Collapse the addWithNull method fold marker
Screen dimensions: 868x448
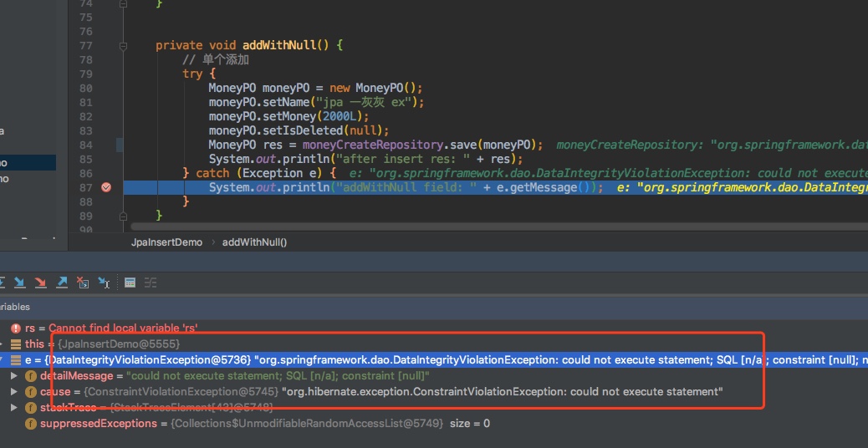(x=123, y=45)
